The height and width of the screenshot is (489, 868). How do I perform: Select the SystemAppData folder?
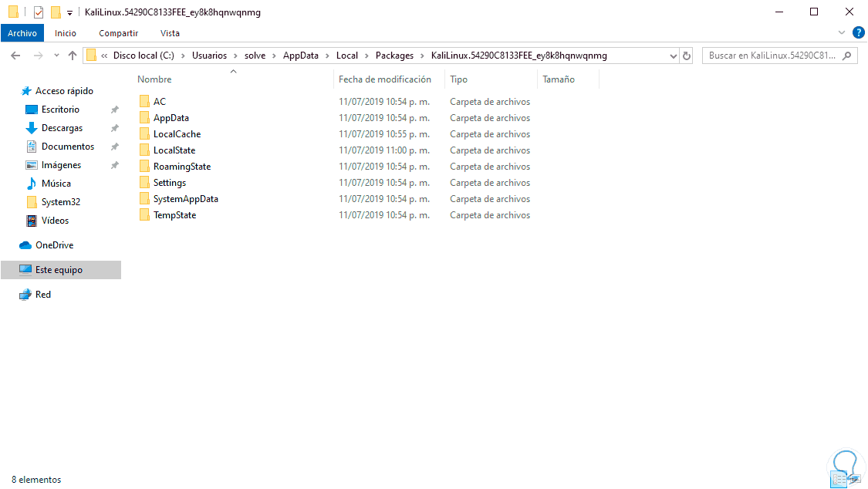(x=179, y=198)
